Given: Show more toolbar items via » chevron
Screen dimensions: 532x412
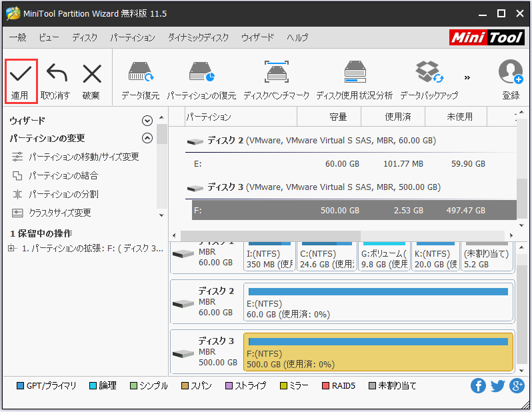Looking at the screenshot, I should (467, 78).
